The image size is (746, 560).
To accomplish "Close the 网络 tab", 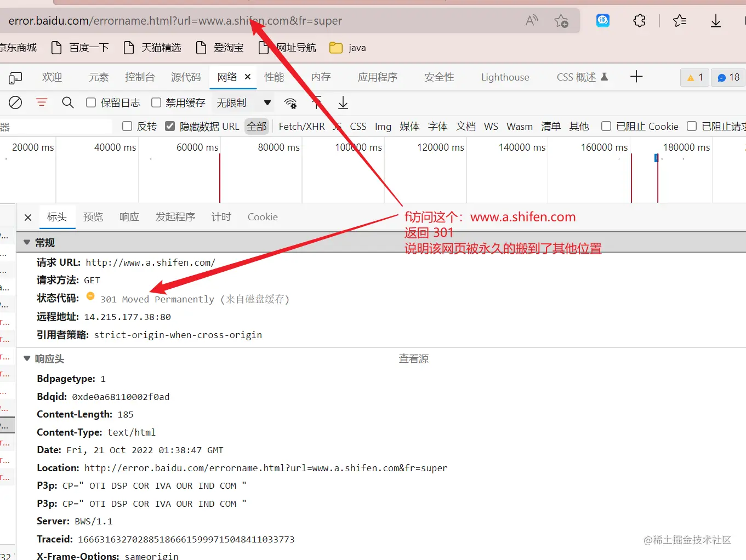I will 248,77.
